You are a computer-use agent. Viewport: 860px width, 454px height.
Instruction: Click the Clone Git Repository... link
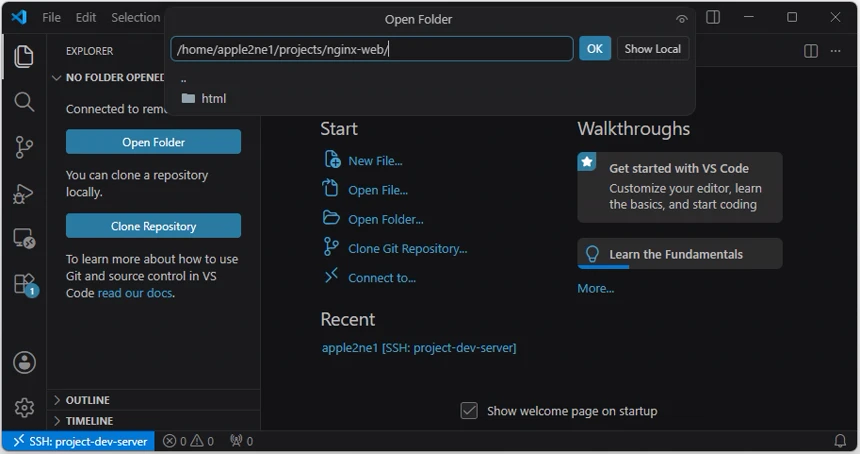(x=408, y=248)
